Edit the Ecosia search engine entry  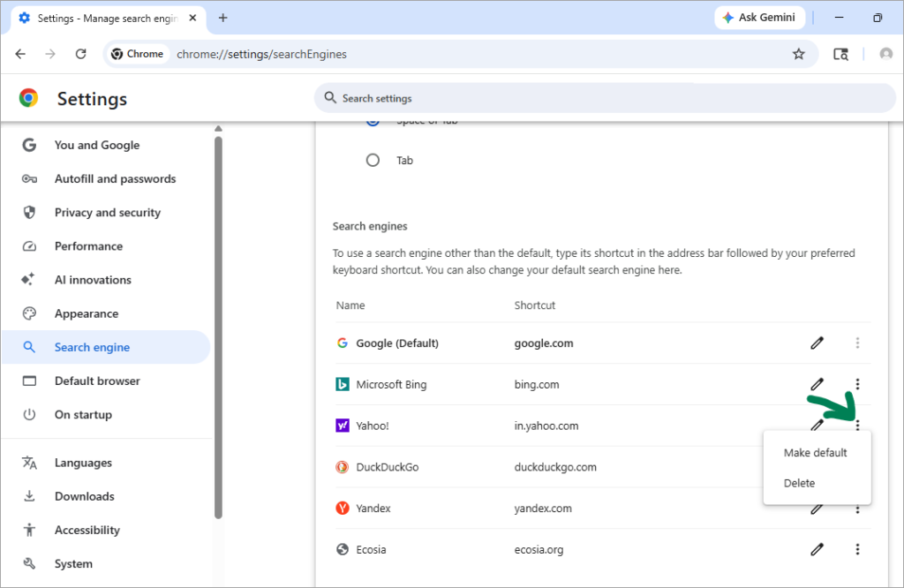[817, 549]
